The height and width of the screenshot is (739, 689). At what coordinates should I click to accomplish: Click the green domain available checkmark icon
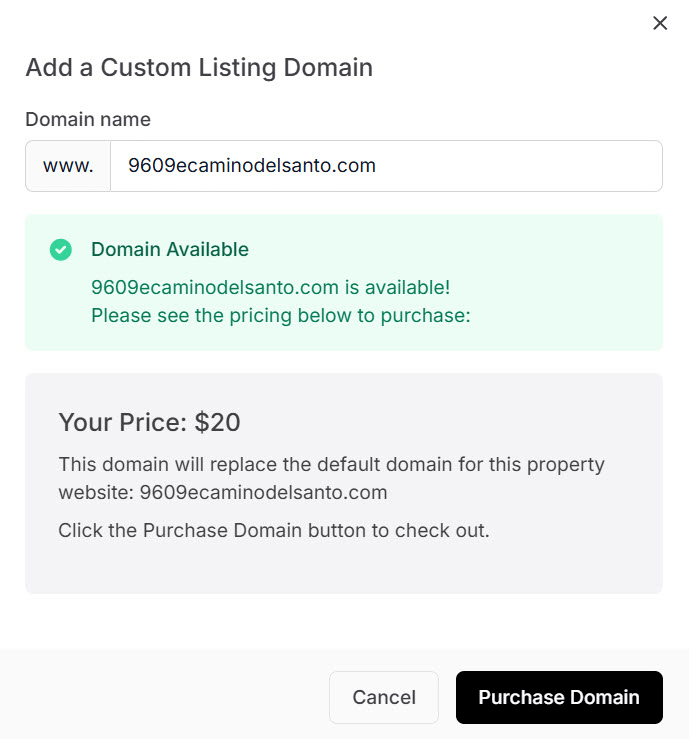coord(61,250)
